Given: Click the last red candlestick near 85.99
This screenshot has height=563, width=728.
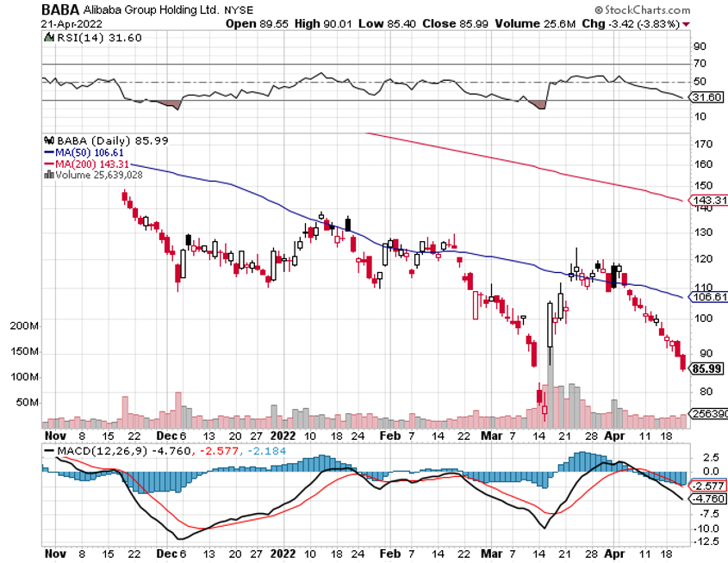Looking at the screenshot, I should tap(683, 362).
